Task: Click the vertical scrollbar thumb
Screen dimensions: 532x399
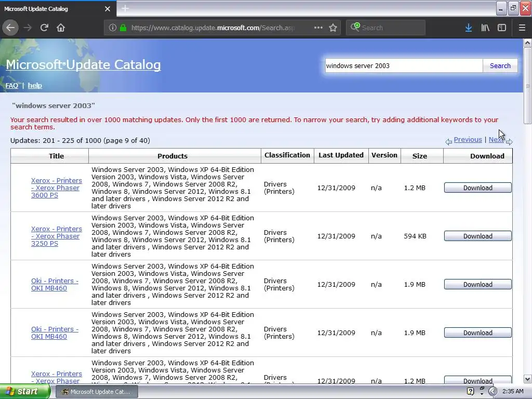Action: [x=527, y=86]
